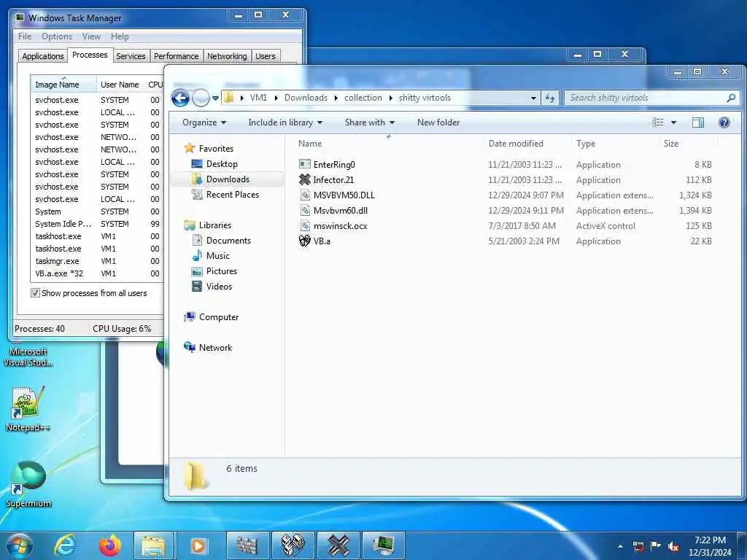The image size is (747, 560).
Task: Click the search magnifier icon in Explorer
Action: click(731, 98)
